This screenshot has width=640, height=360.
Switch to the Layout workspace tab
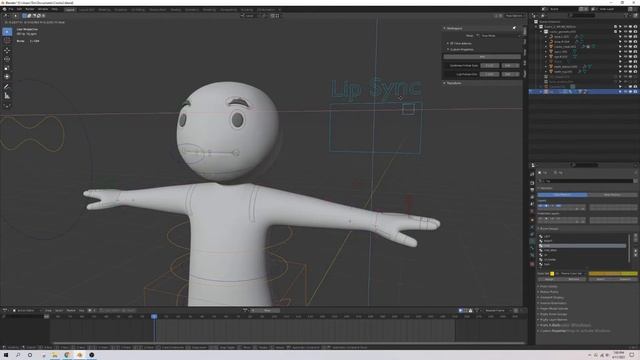(x=70, y=9)
